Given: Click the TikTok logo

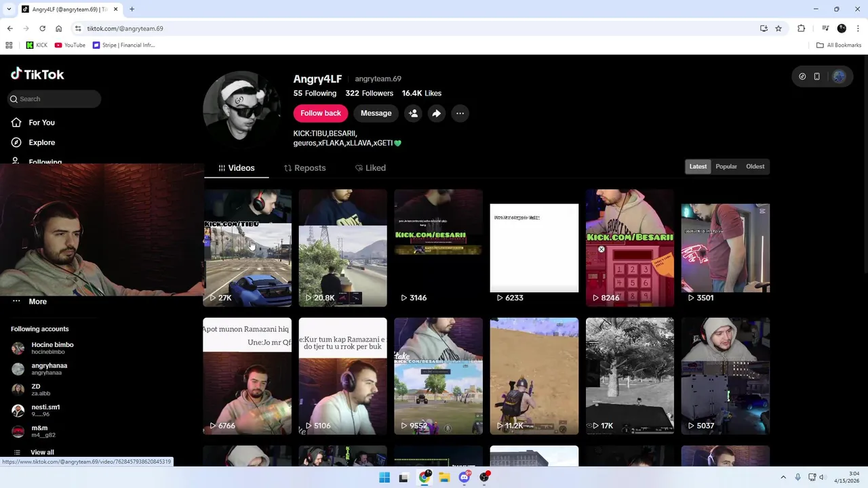Looking at the screenshot, I should click(x=37, y=74).
